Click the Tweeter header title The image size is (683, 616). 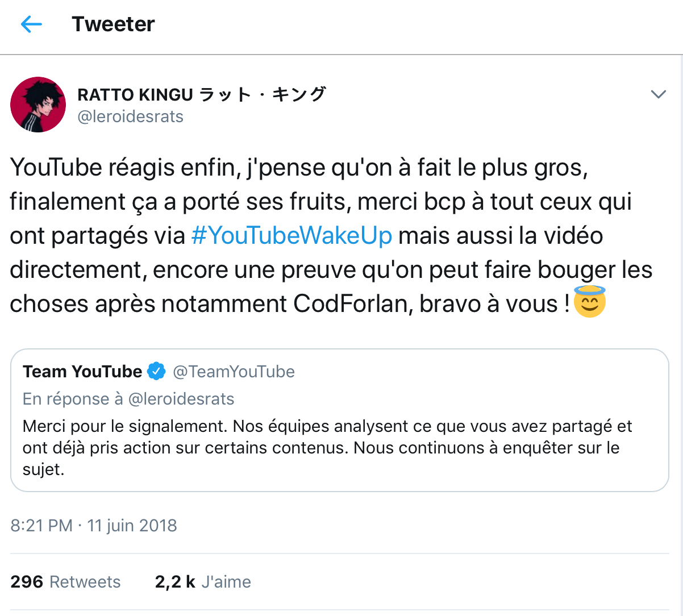pyautogui.click(x=113, y=24)
